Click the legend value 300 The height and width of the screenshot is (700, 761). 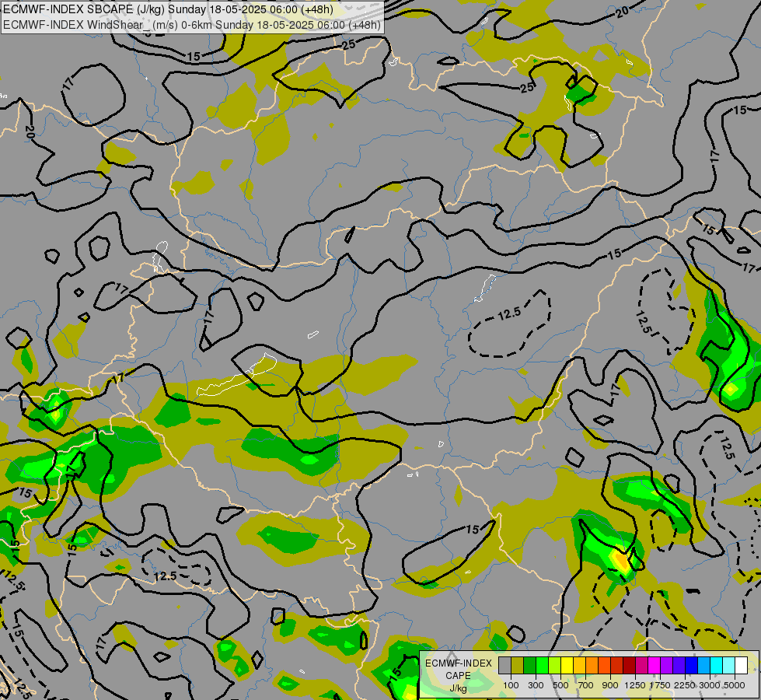tap(536, 685)
